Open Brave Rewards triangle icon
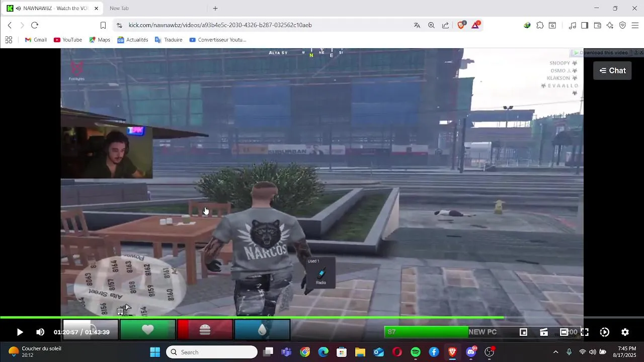Viewport: 644px width, 362px height. [x=475, y=25]
